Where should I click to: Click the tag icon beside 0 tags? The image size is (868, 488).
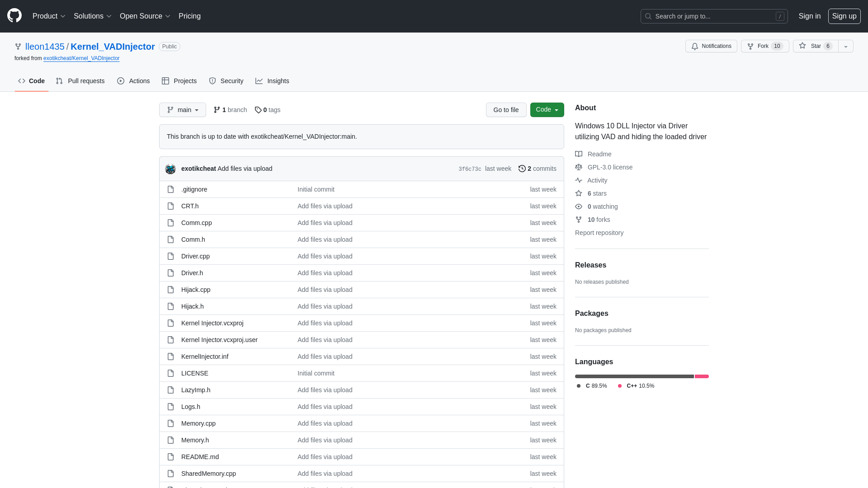pyautogui.click(x=258, y=110)
